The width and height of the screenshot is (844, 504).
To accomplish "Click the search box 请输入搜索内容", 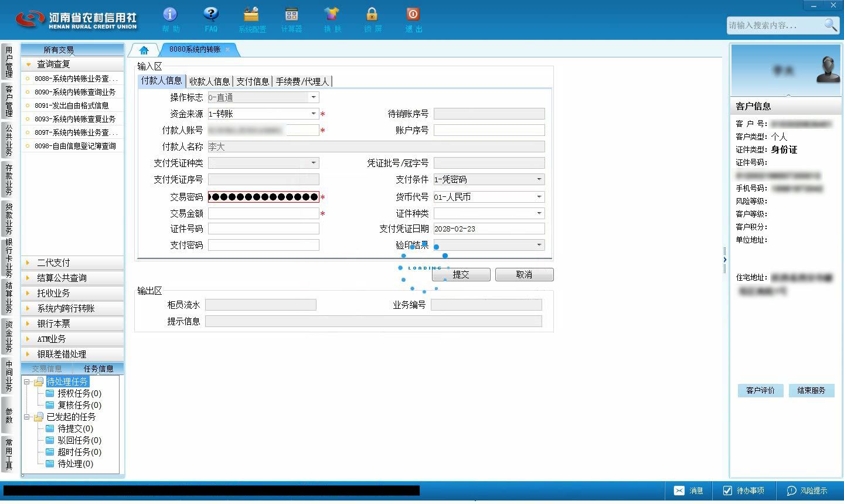I will (x=774, y=25).
